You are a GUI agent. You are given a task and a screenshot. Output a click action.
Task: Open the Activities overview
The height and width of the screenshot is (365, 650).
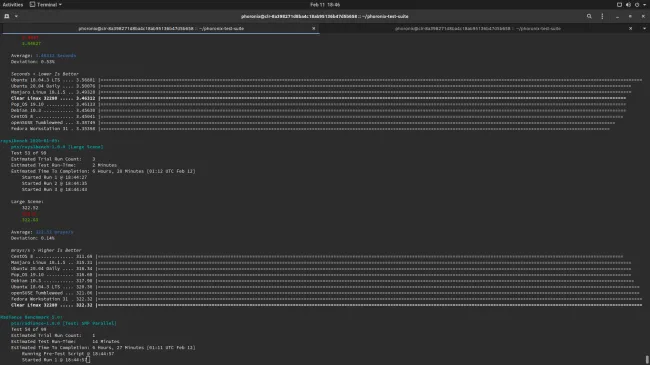[13, 5]
